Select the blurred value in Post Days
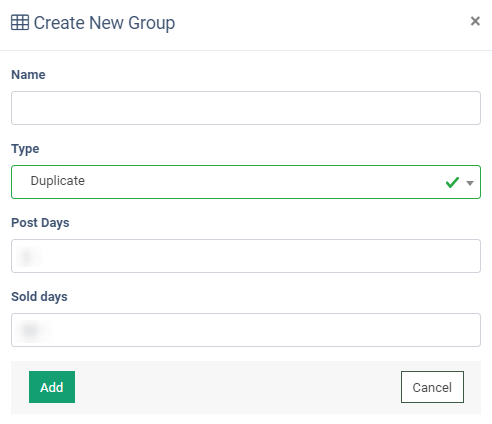This screenshot has height=424, width=492. pos(28,256)
